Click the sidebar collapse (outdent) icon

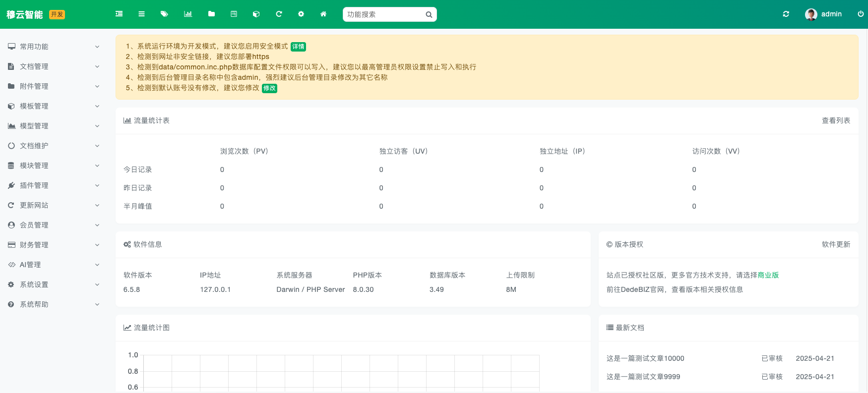point(119,14)
